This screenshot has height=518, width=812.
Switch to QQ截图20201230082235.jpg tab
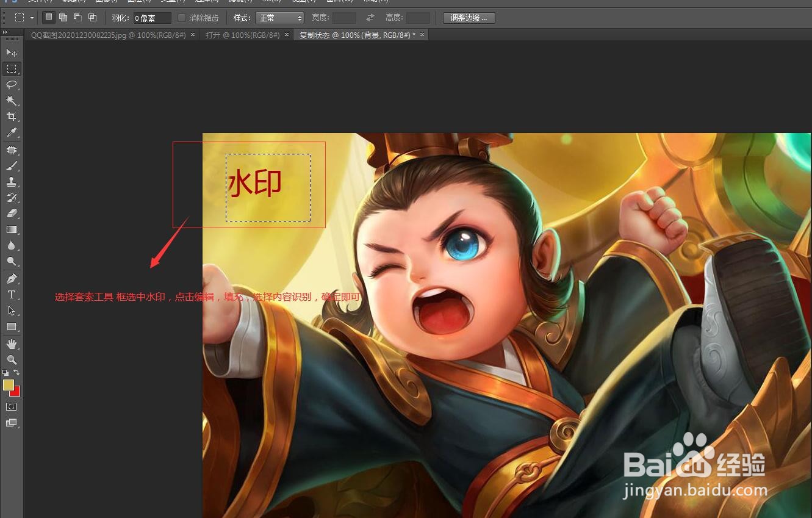[110, 35]
